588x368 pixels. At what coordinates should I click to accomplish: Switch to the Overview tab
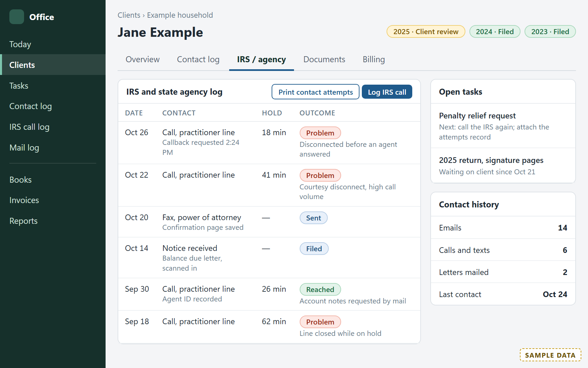(x=143, y=60)
